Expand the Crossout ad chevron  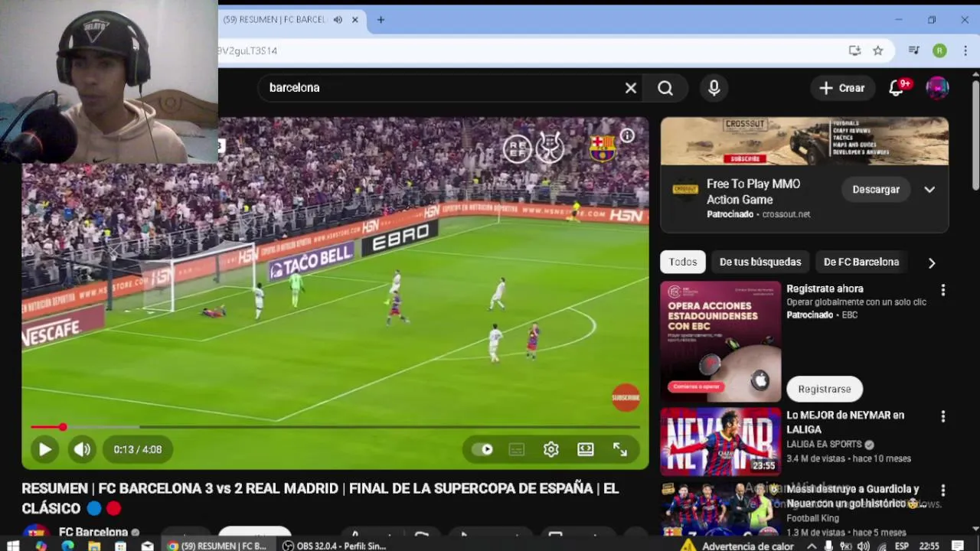pos(929,190)
